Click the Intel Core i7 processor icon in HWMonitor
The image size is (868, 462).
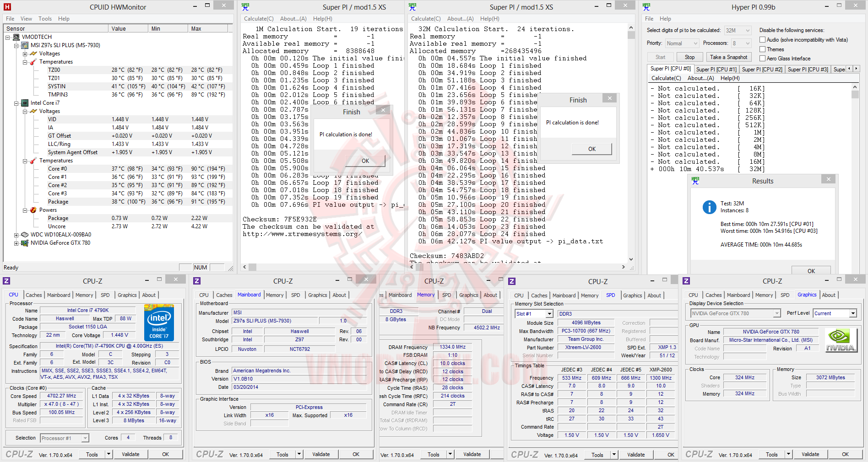click(26, 103)
